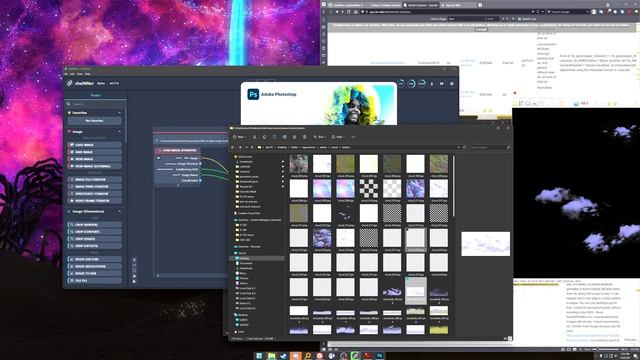Select the View Image (External) node entry

(94, 166)
